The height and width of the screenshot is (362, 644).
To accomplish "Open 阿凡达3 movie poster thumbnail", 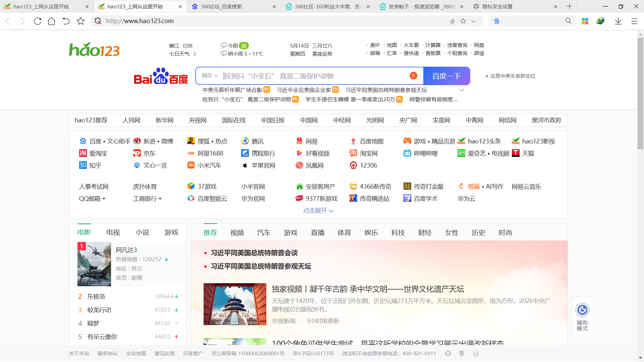I will [x=94, y=264].
